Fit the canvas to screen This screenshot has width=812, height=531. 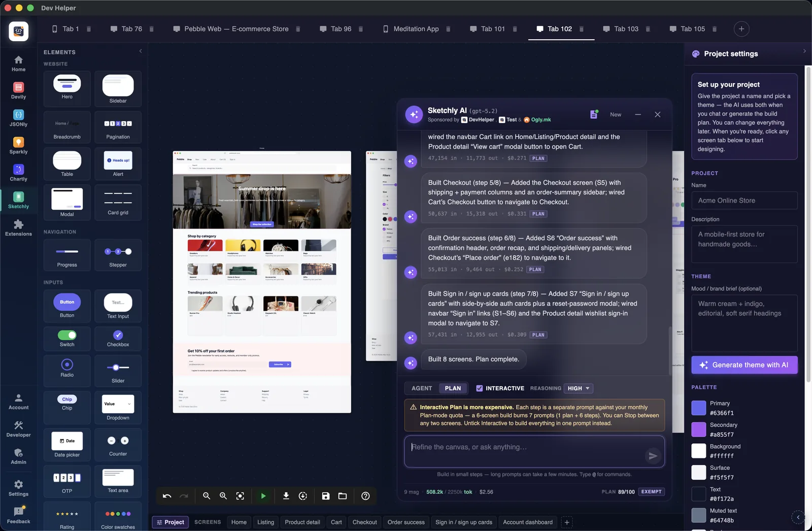pyautogui.click(x=241, y=496)
